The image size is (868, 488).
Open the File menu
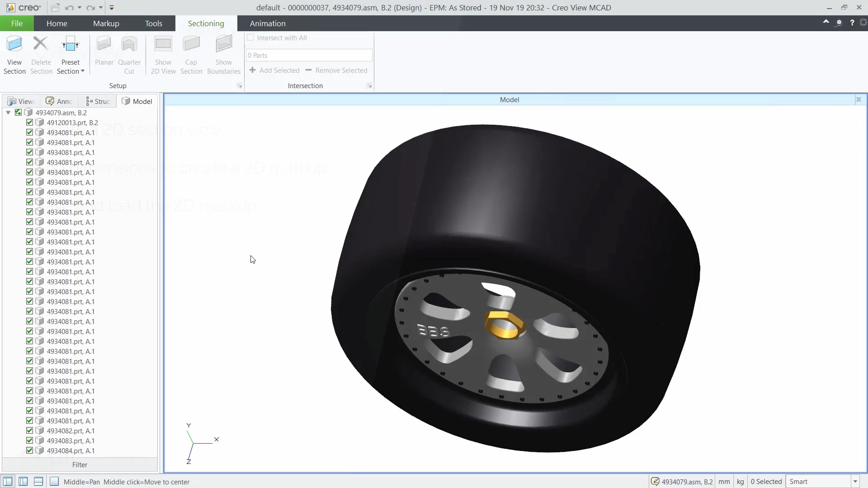tap(17, 23)
